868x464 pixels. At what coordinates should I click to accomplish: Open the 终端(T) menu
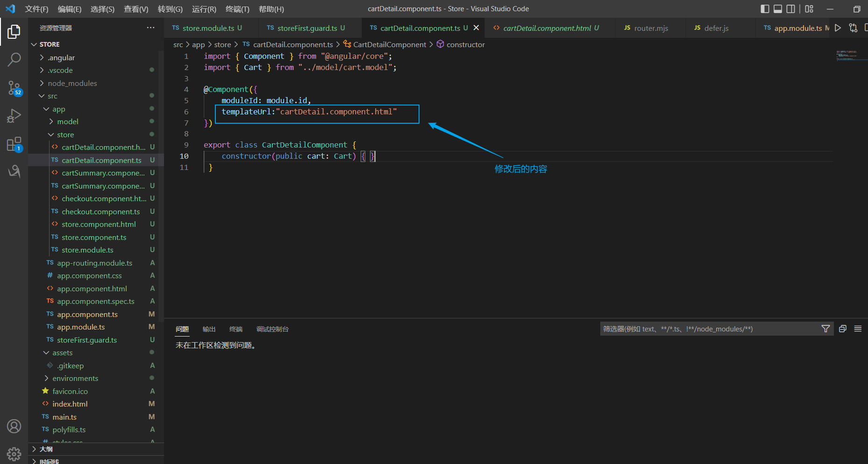237,9
